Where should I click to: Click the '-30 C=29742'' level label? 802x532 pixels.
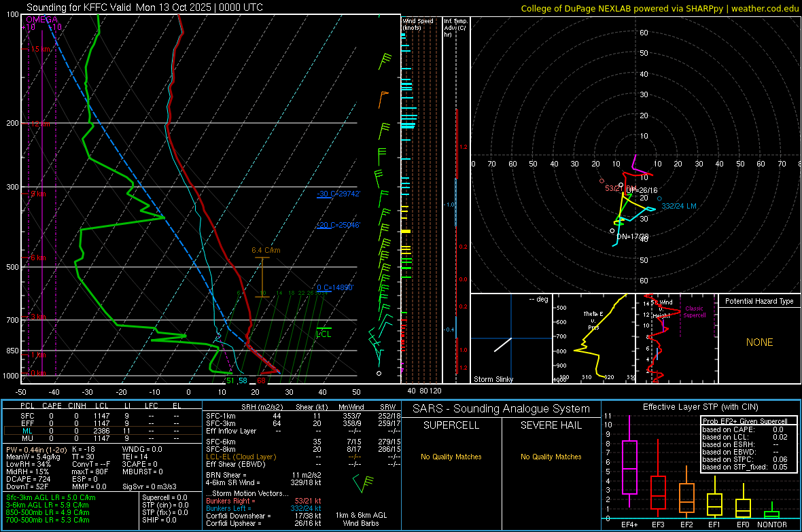(x=338, y=194)
